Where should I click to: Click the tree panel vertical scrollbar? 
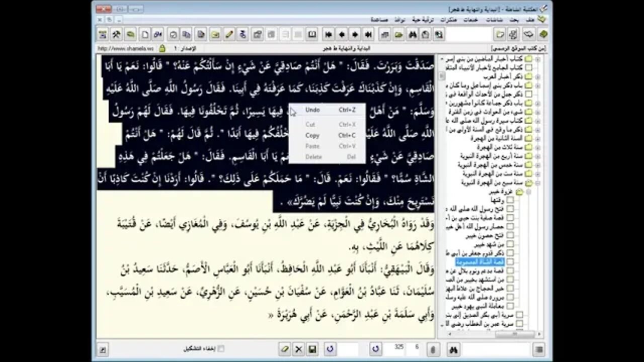(442, 191)
